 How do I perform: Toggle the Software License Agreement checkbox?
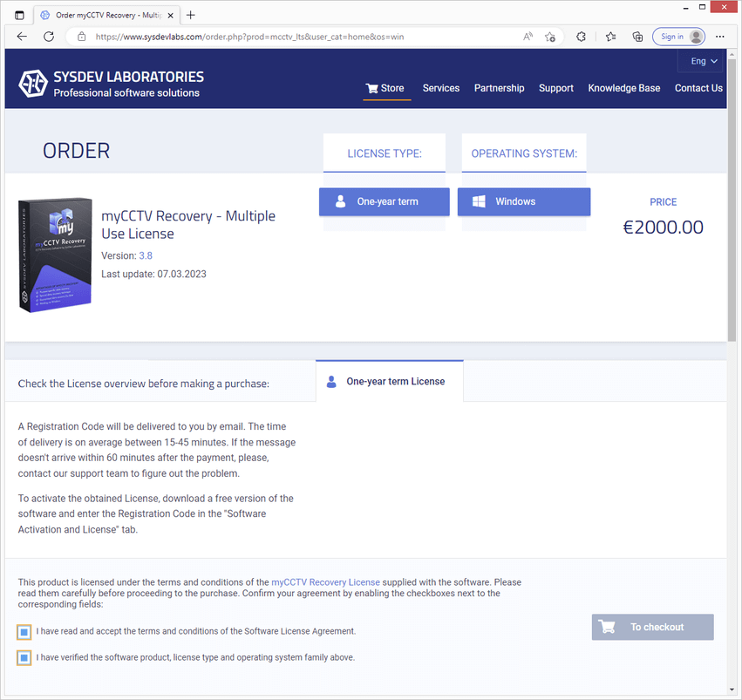tap(24, 631)
